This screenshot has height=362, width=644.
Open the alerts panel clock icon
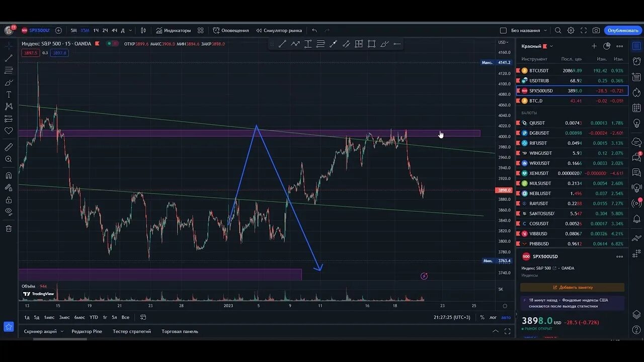coord(636,62)
